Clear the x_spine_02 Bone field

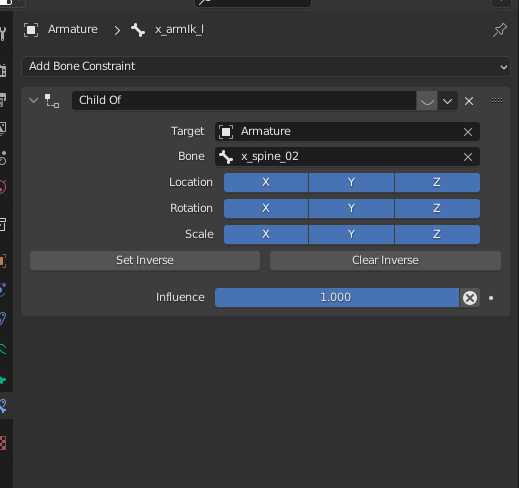468,157
